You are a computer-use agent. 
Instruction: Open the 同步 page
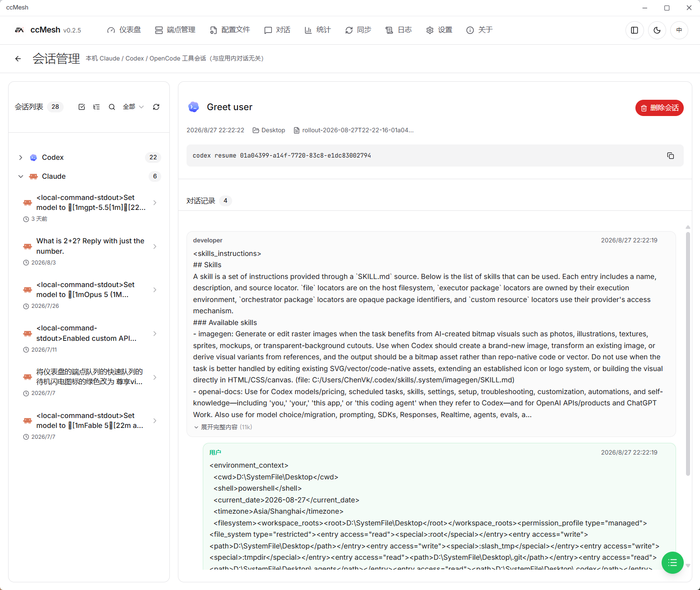pyautogui.click(x=358, y=30)
